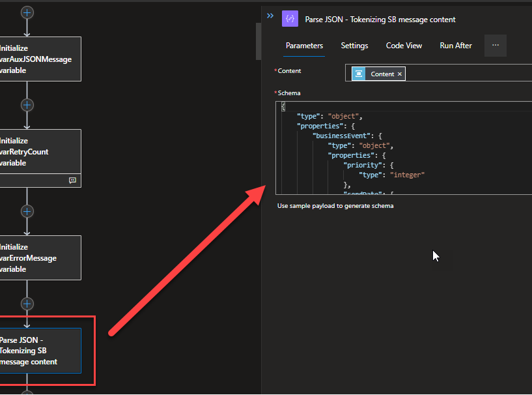The height and width of the screenshot is (395, 532).
Task: Add a step above Initialize varAuxJSONMessage variable
Action: coord(27,13)
